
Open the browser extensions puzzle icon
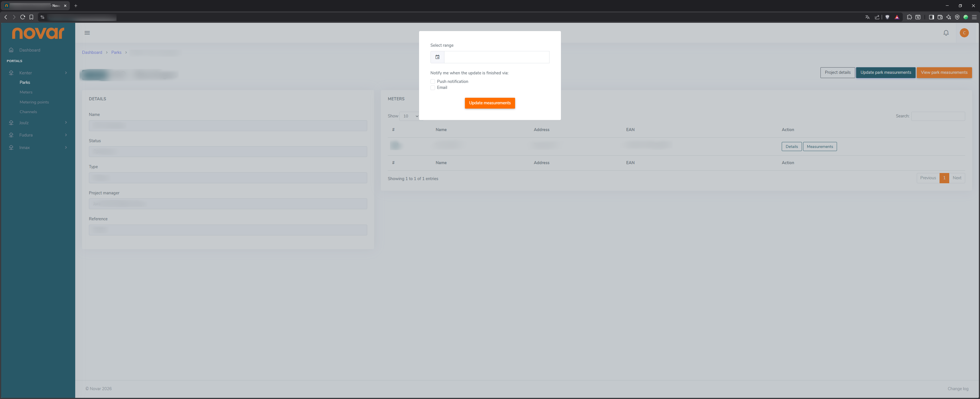[909, 17]
